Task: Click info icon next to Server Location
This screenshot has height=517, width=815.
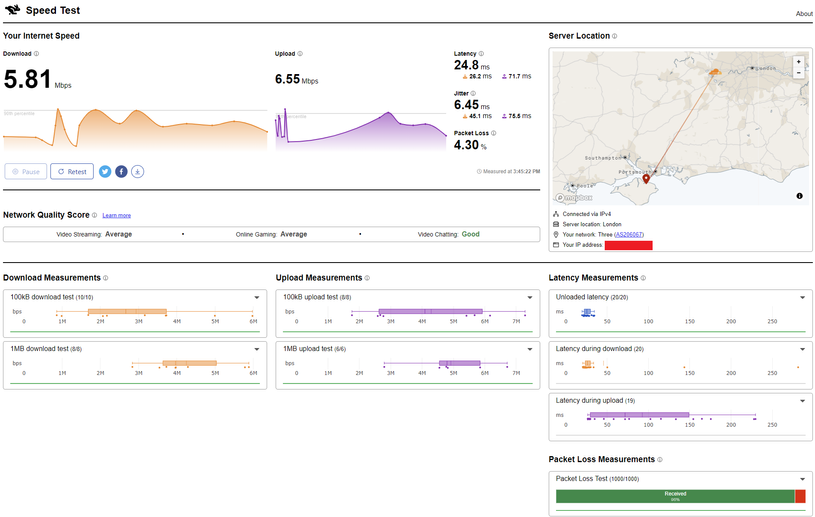Action: pos(615,36)
